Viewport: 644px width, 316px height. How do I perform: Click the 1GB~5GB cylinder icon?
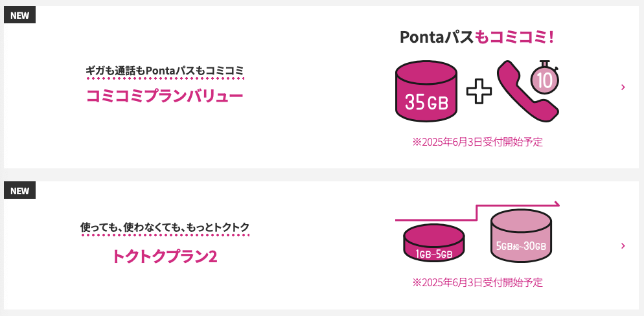[433, 243]
